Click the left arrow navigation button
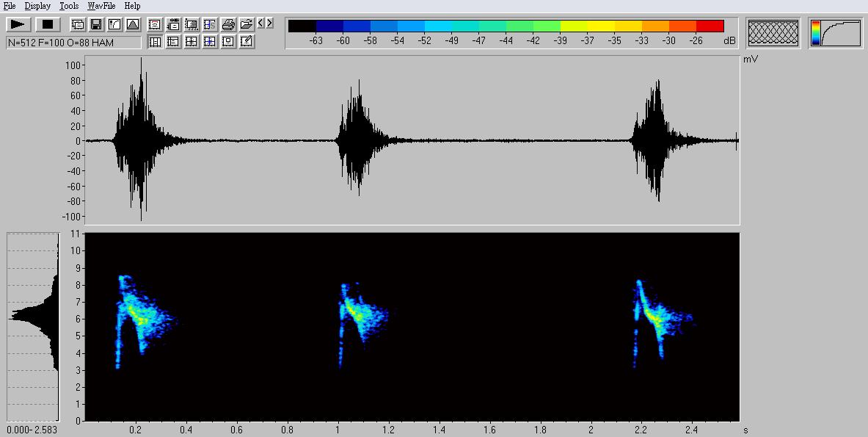Image resolution: width=868 pixels, height=437 pixels. [261, 24]
